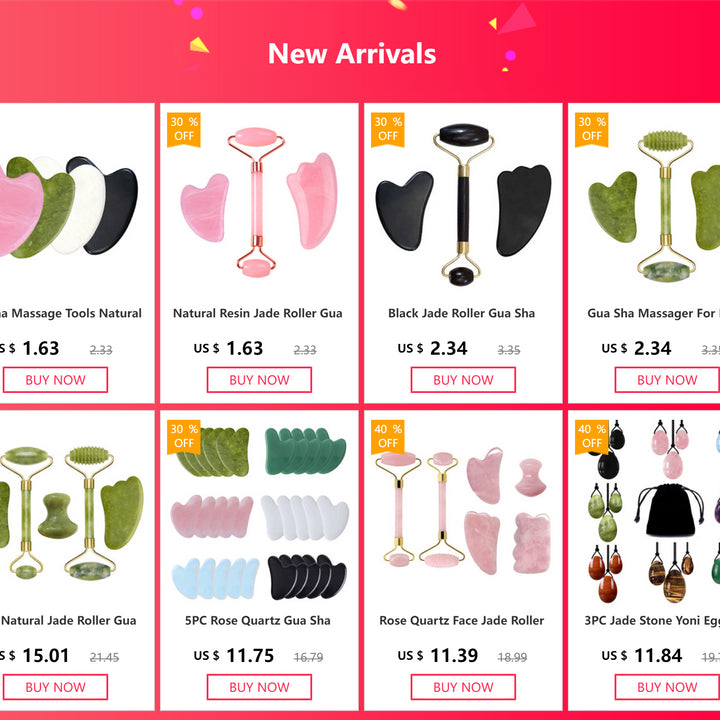Screen dimensions: 720x720
Task: Open the Natural Resin Jade Roller Gua title
Action: pos(258,313)
